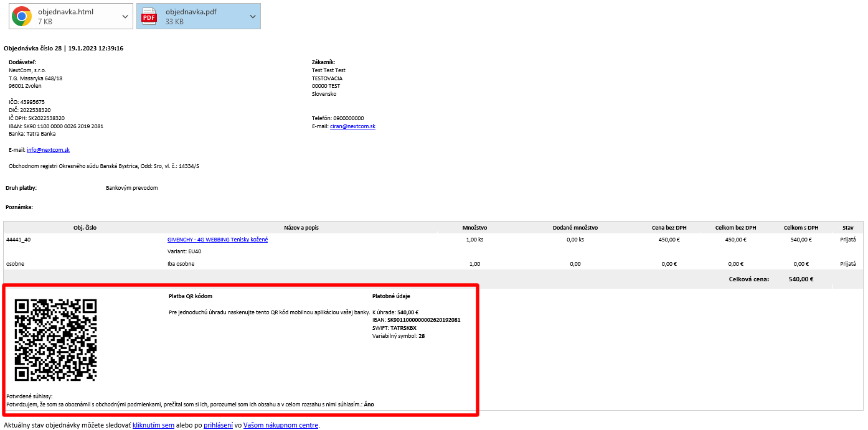
Task: Click the 'Dodané množstvo' column header
Action: [575, 228]
